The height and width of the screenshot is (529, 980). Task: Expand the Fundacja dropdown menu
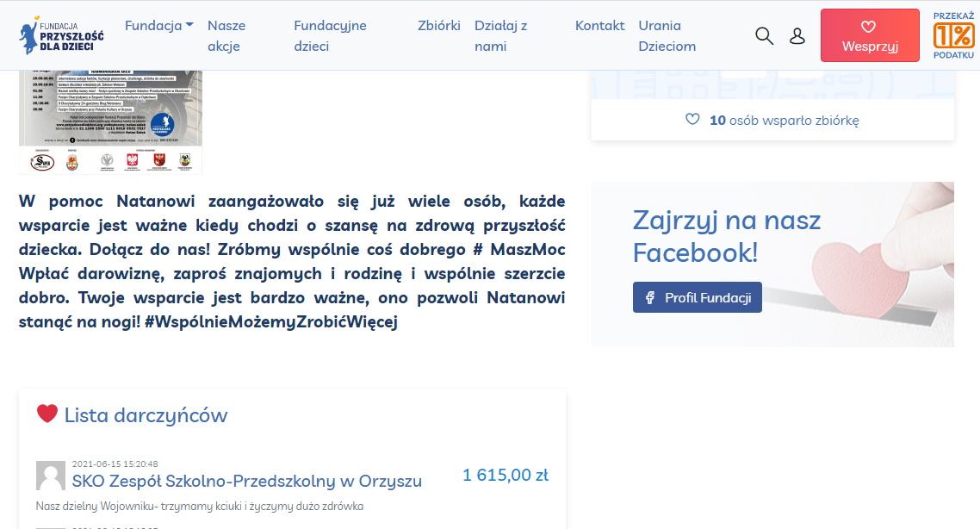[158, 26]
